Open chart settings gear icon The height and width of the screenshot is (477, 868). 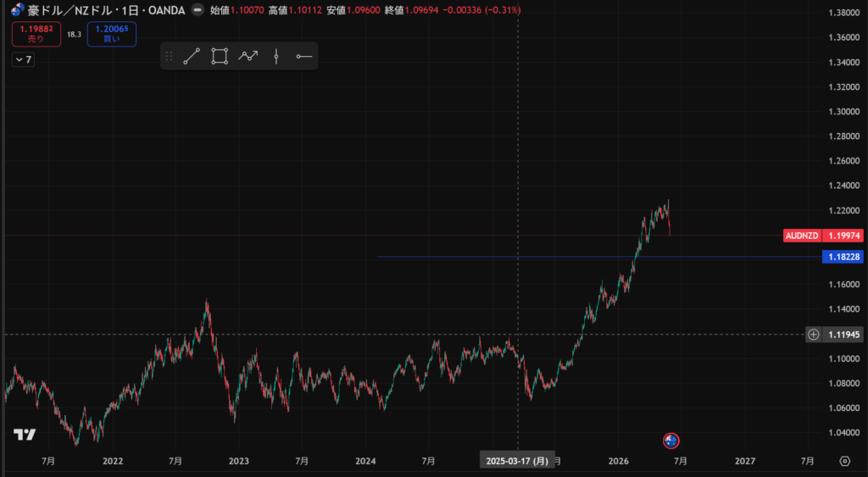click(845, 461)
